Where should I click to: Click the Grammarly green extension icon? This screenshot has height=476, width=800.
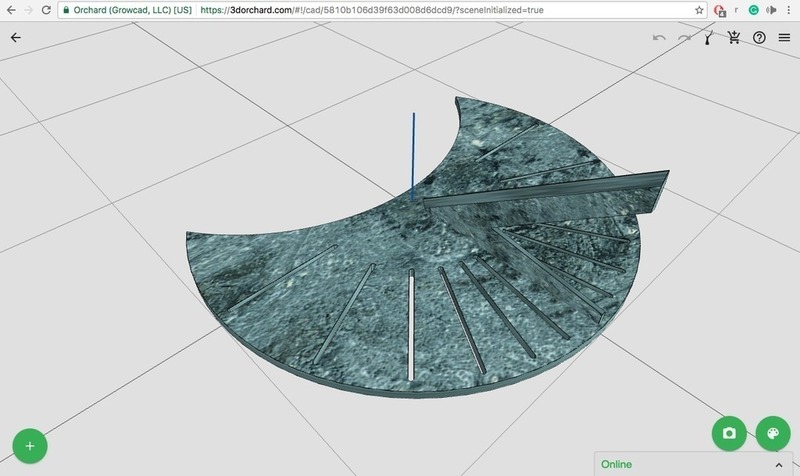pos(753,10)
